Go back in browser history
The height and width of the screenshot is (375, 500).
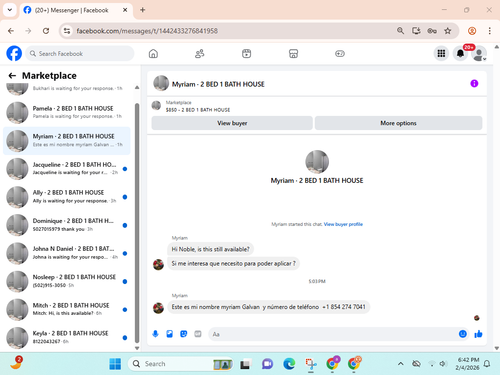(11, 31)
